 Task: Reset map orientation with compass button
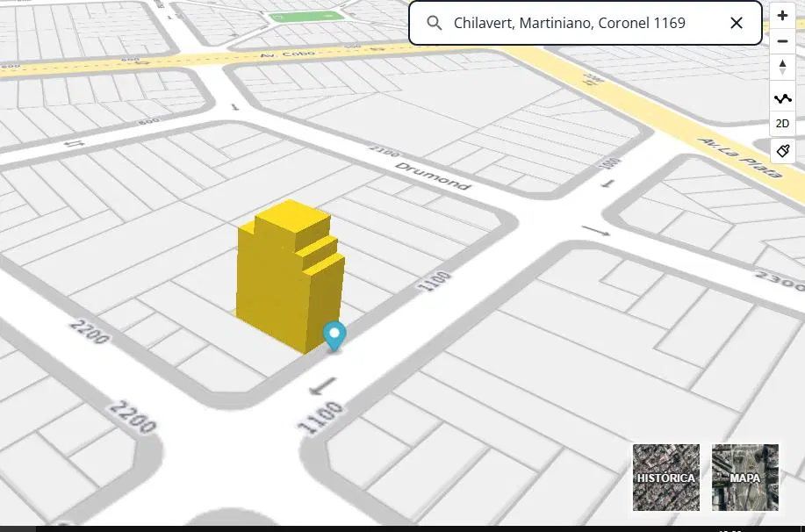[782, 68]
